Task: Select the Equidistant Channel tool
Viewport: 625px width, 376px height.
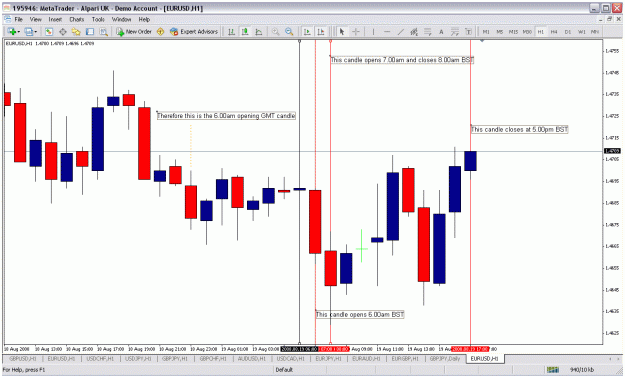Action: pyautogui.click(x=414, y=31)
